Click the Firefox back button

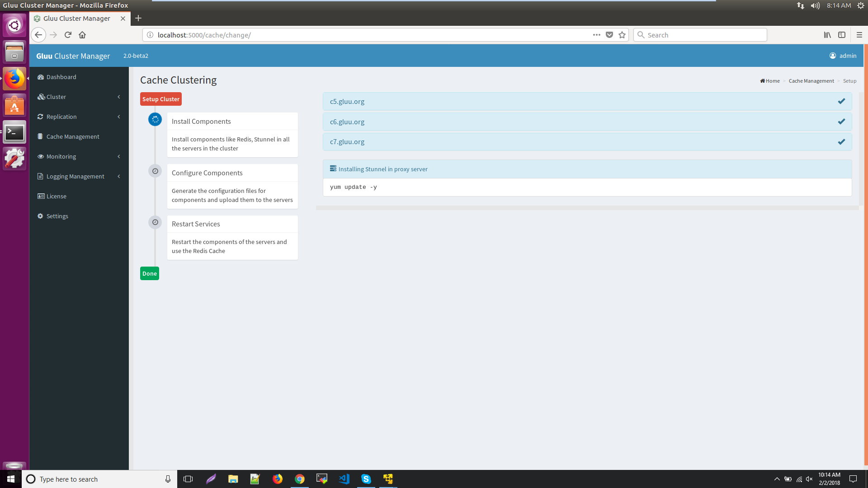point(38,35)
